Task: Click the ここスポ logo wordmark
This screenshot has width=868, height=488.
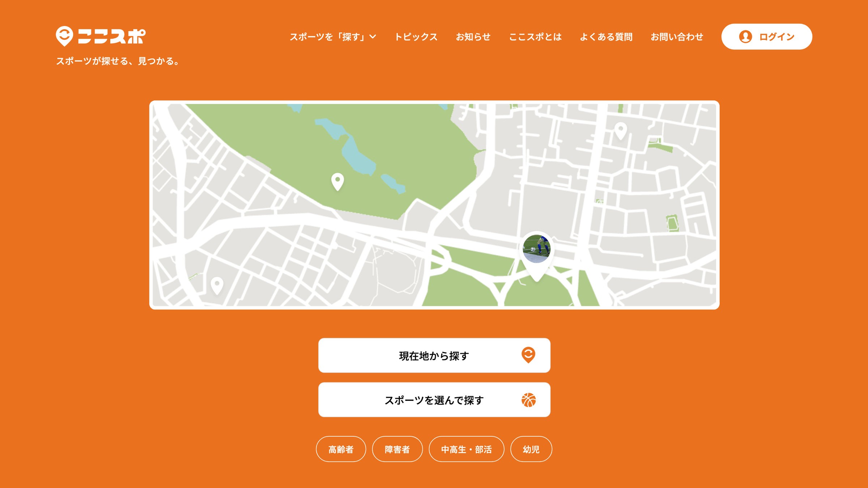Action: pyautogui.click(x=112, y=36)
